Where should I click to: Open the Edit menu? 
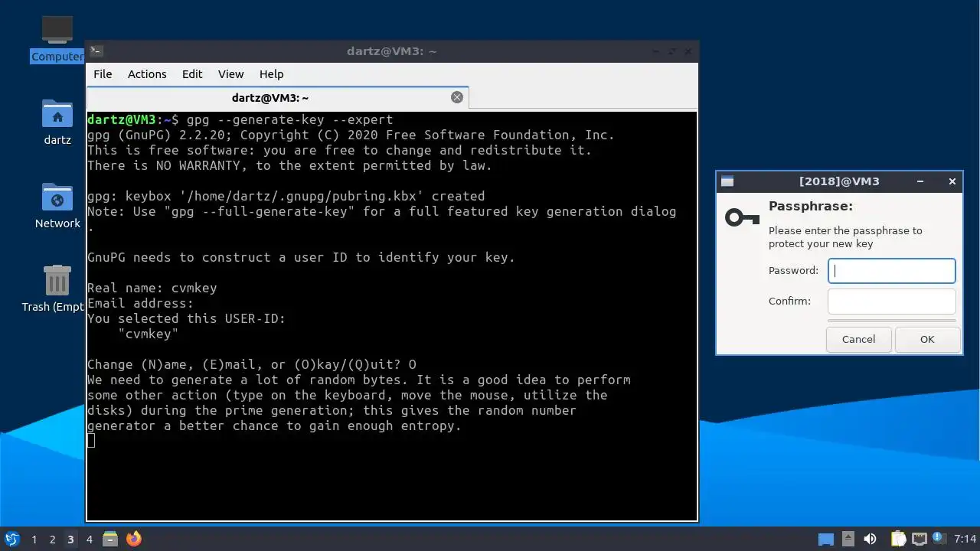pos(192,74)
